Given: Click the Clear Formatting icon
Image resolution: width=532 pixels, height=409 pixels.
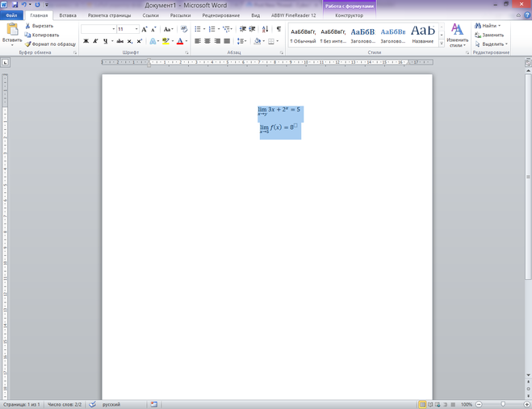Looking at the screenshot, I should click(184, 29).
